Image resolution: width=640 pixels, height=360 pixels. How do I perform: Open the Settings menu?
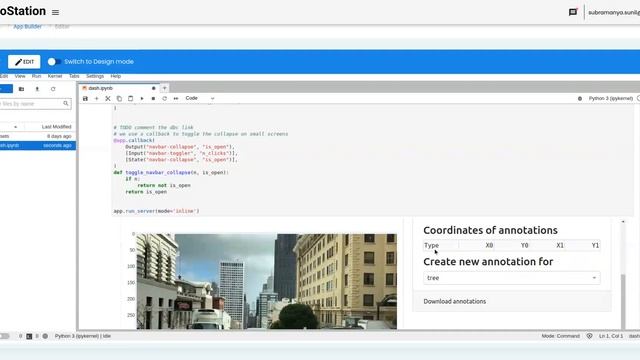click(x=95, y=76)
